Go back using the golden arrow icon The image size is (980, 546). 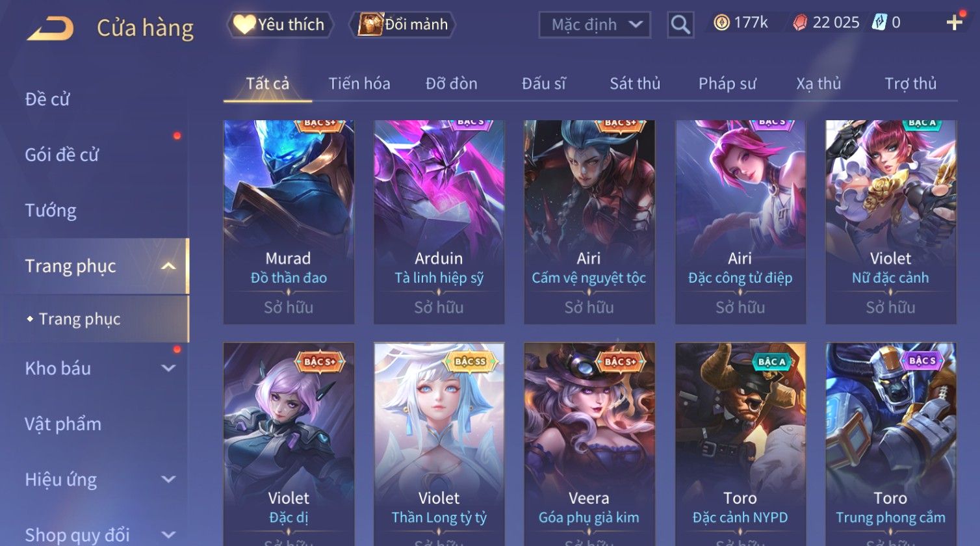coord(50,29)
